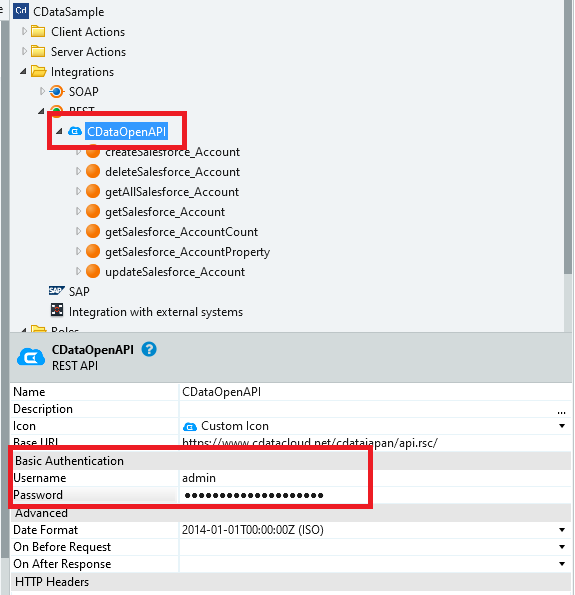
Task: Click the Server Actions folder icon
Action: pyautogui.click(x=38, y=51)
